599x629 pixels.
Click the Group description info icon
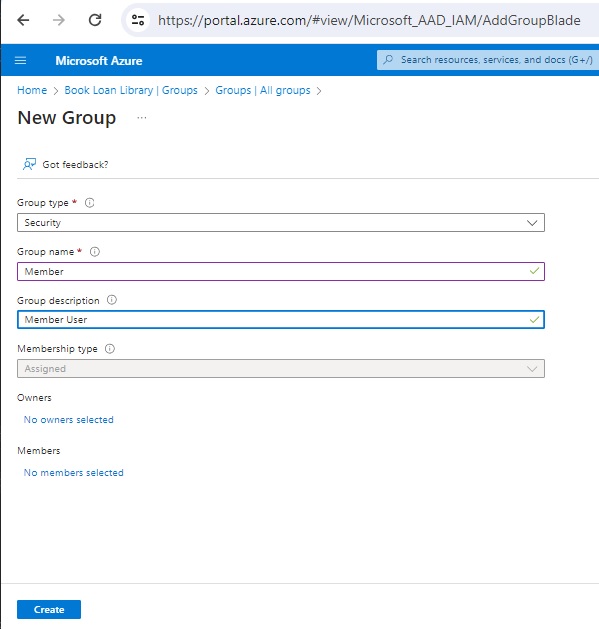tap(112, 300)
